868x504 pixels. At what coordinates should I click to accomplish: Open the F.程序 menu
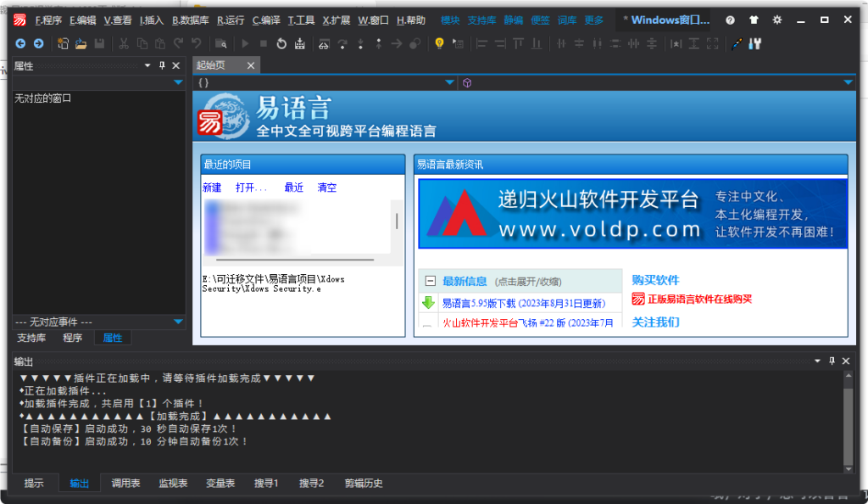coord(48,20)
